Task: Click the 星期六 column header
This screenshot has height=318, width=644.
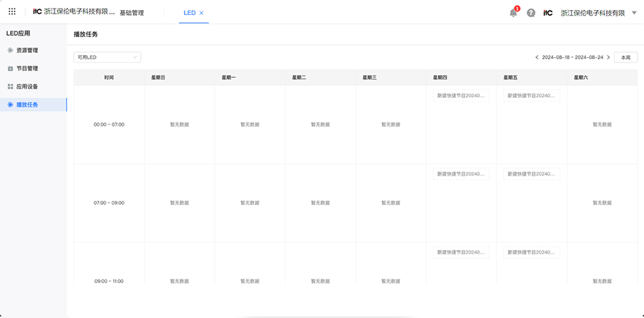Action: pos(602,77)
